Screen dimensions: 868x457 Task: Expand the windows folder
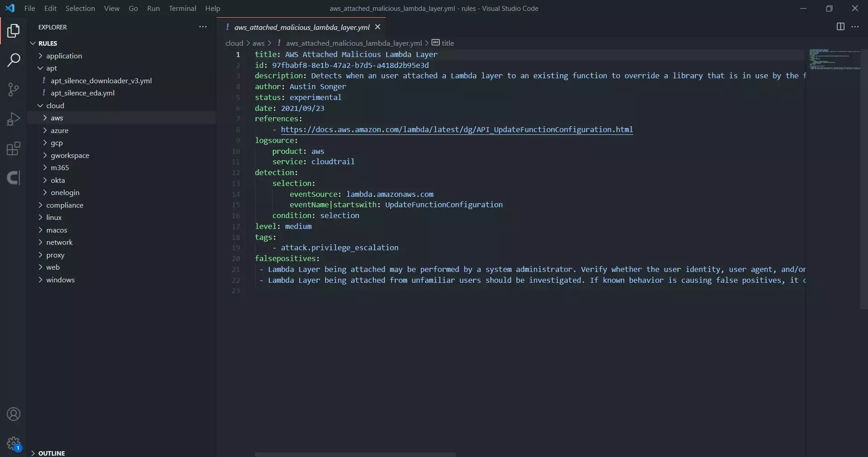(x=40, y=280)
